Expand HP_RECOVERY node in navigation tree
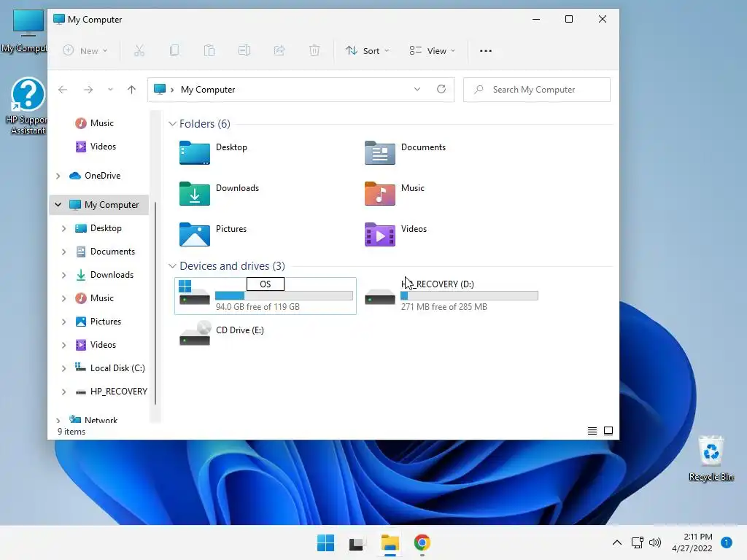Screen dimensions: 747x560 click(x=64, y=392)
